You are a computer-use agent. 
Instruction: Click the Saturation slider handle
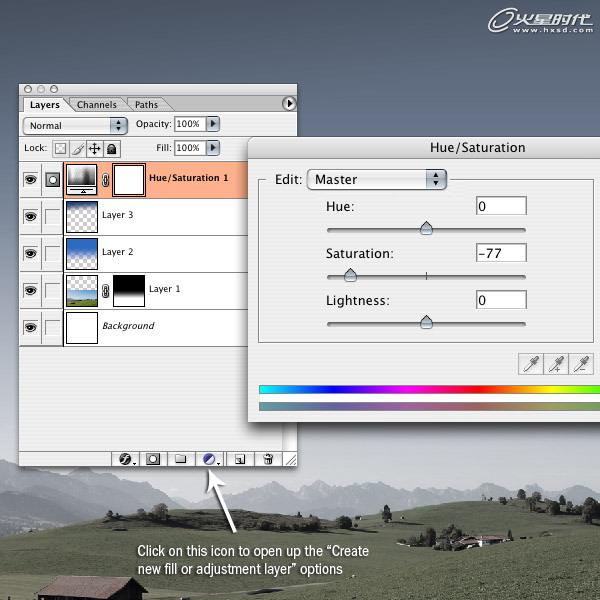pyautogui.click(x=350, y=276)
